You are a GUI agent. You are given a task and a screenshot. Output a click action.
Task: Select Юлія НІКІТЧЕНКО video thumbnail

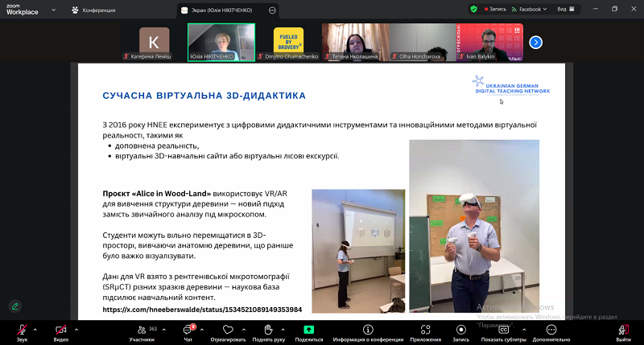point(221,42)
